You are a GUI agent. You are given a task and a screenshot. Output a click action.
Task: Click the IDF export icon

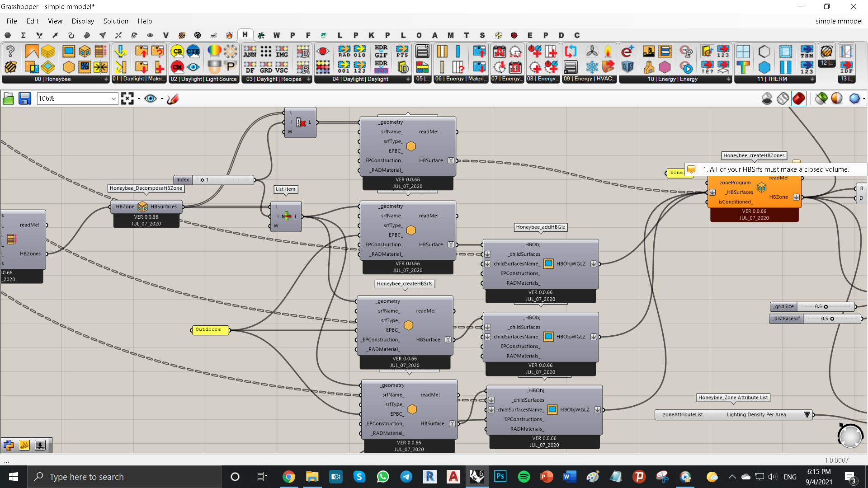[846, 67]
